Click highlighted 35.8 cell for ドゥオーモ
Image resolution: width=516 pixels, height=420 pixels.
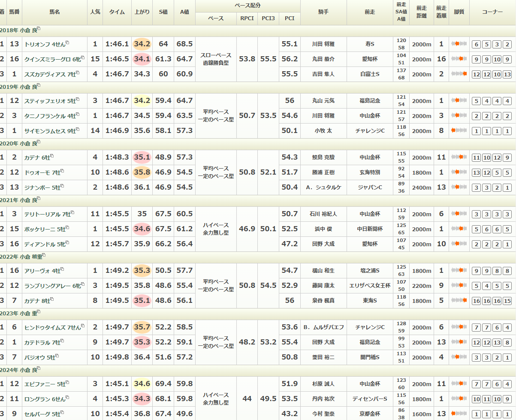[142, 172]
